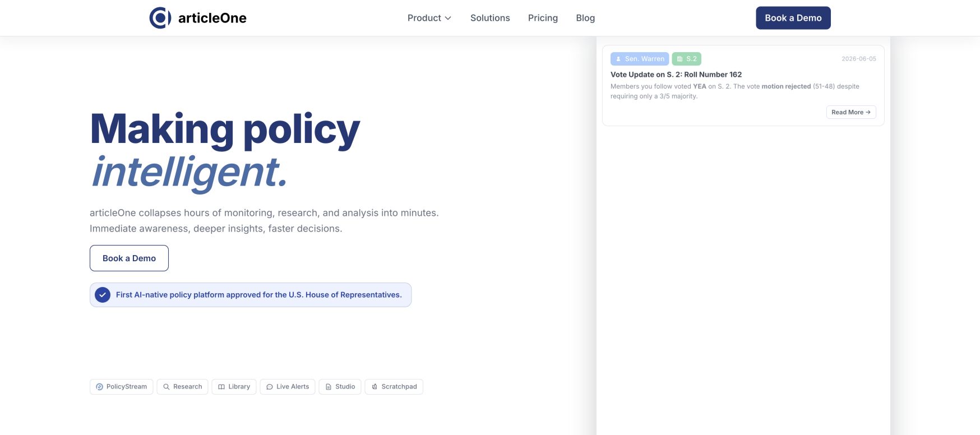Viewport: 980px width, 435px height.
Task: Click the blue checkmark badge icon
Action: click(x=103, y=295)
